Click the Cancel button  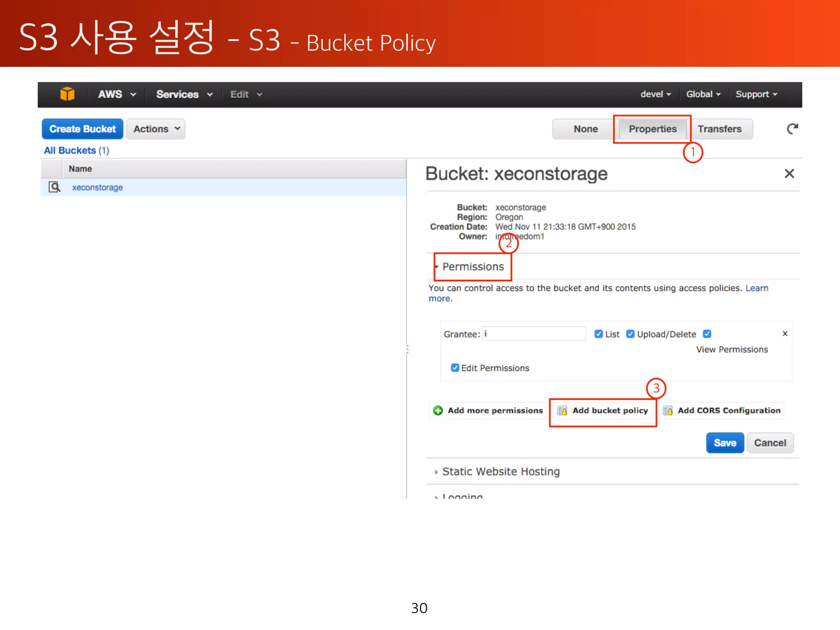(770, 443)
